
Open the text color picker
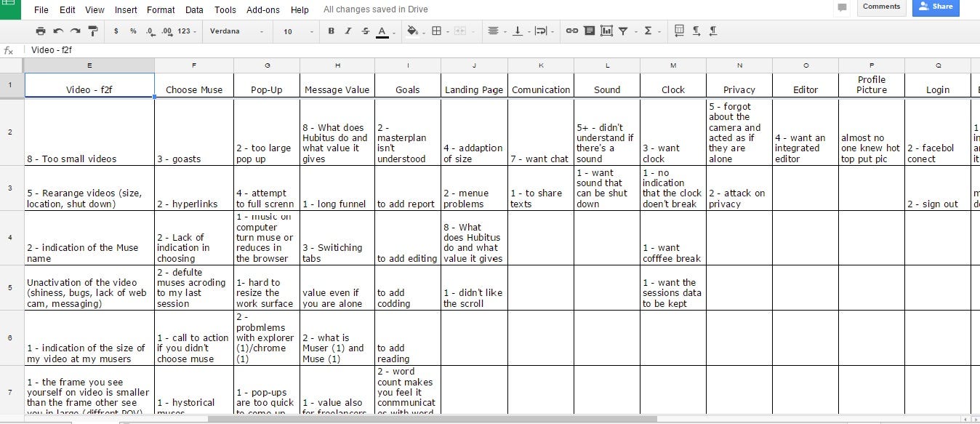pos(385,31)
